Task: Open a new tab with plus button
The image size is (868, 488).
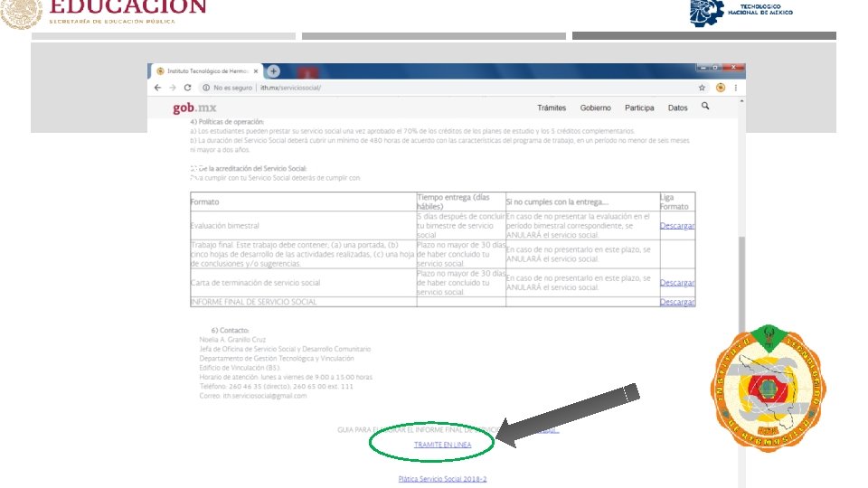Action: [x=273, y=70]
